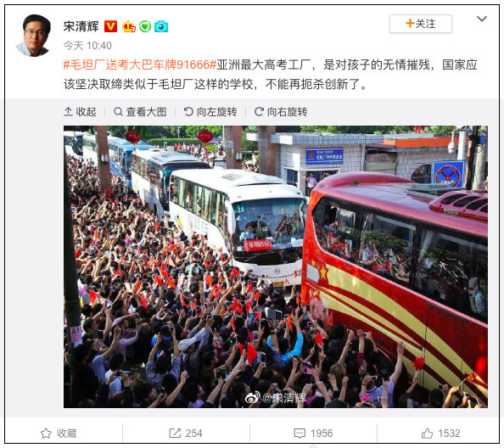Rotate the image right with 向右旋转

pyautogui.click(x=281, y=111)
